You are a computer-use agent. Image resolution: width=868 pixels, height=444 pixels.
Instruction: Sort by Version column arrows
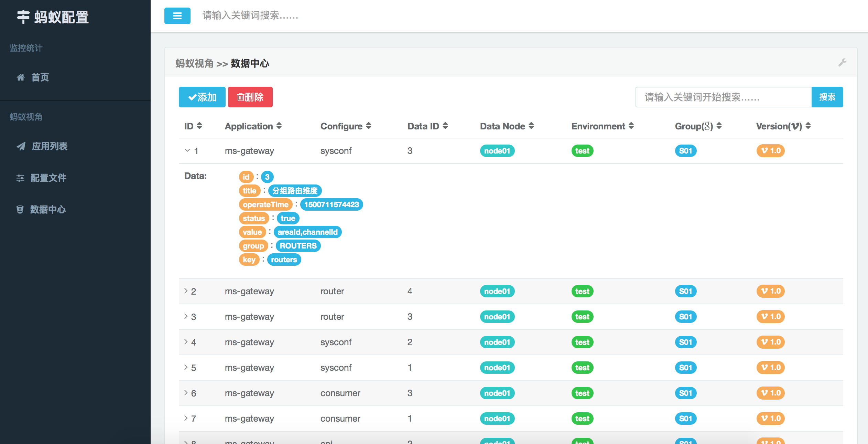808,126
